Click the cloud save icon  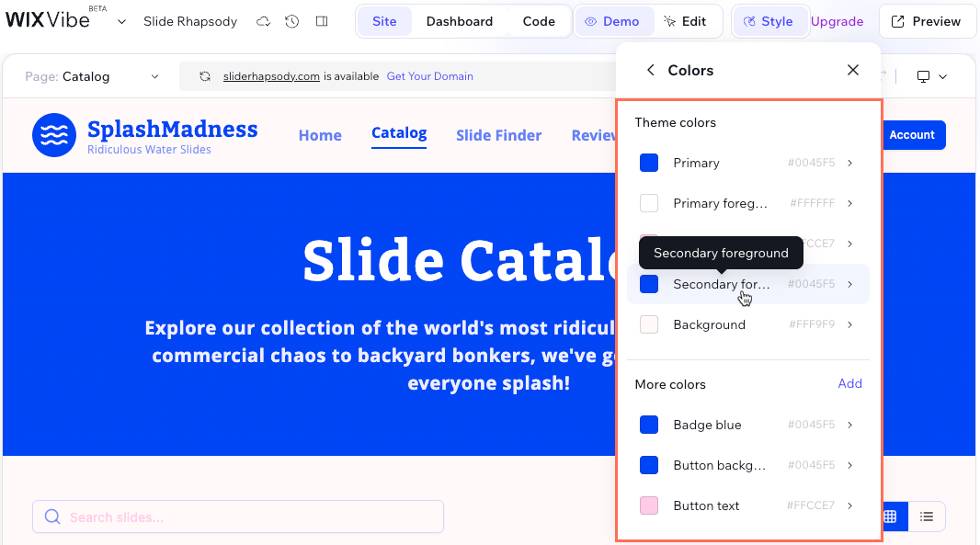pos(263,21)
